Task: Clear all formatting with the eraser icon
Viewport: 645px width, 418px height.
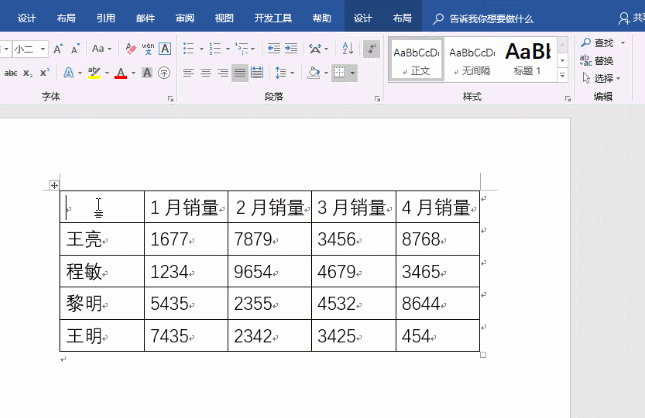Action: coord(131,49)
